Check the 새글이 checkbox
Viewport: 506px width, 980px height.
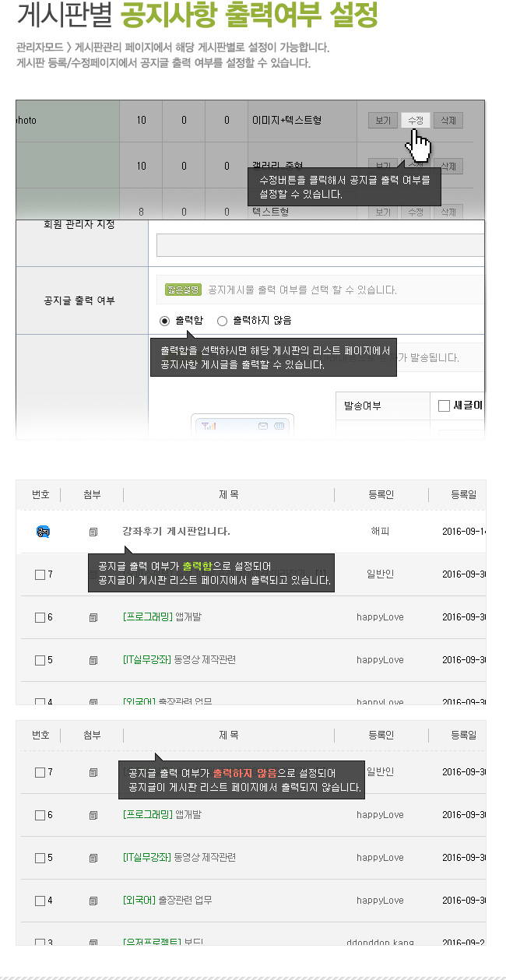coord(444,406)
